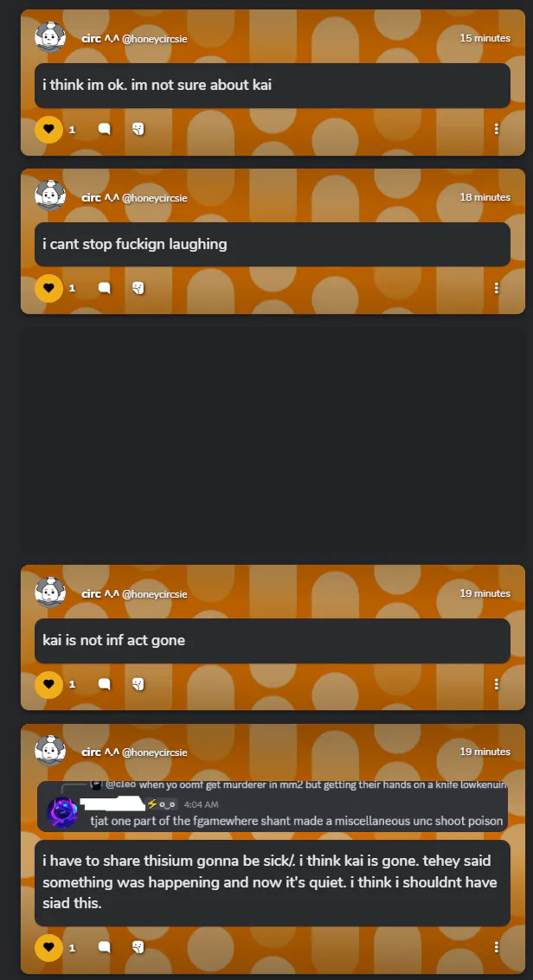Open @honeycircsie profile from the 15 minutes post
This screenshot has width=533, height=980.
point(154,39)
